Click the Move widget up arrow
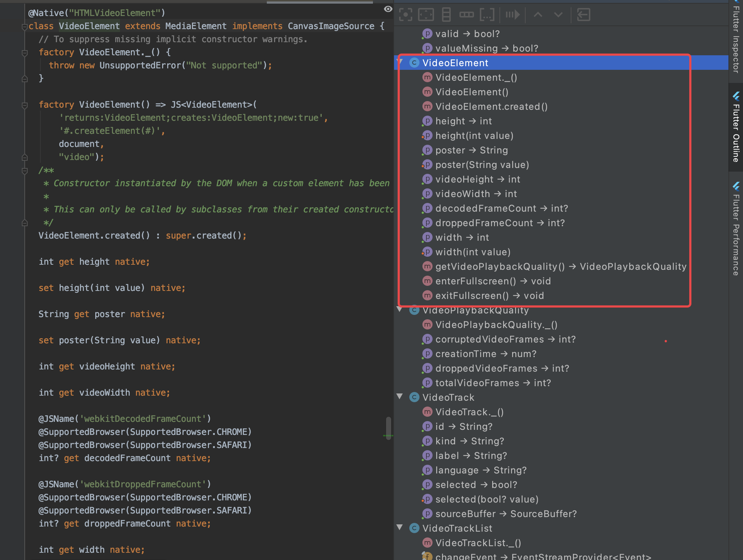Image resolution: width=743 pixels, height=560 pixels. click(538, 15)
